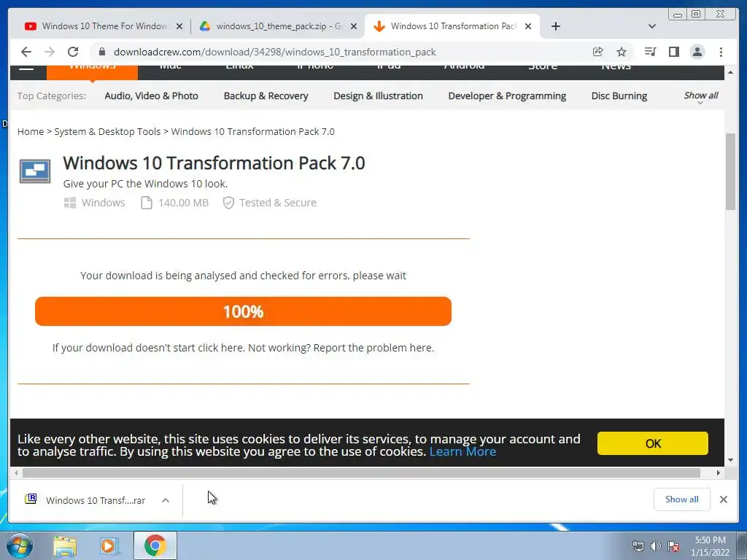Click the 100% progress bar
747x560 pixels.
[243, 311]
